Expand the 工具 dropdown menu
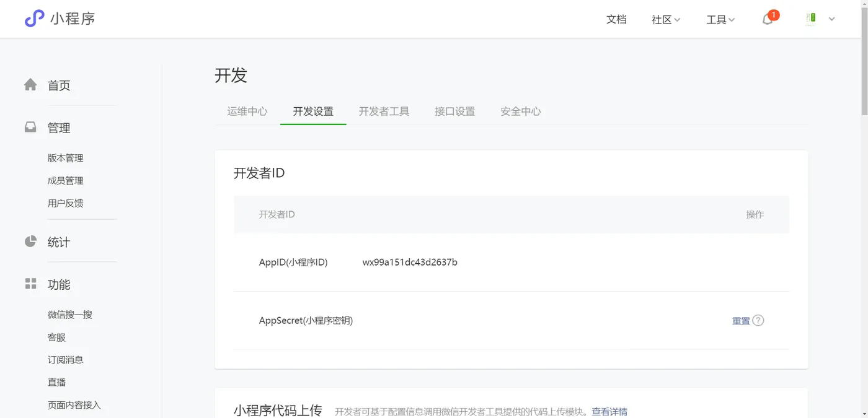868x418 pixels. [x=720, y=20]
